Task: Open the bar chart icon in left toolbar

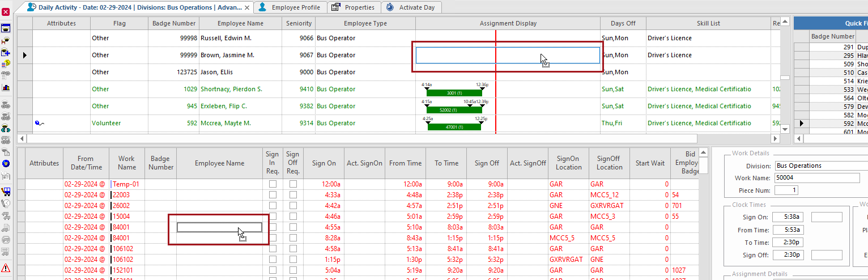Action: click(6, 87)
